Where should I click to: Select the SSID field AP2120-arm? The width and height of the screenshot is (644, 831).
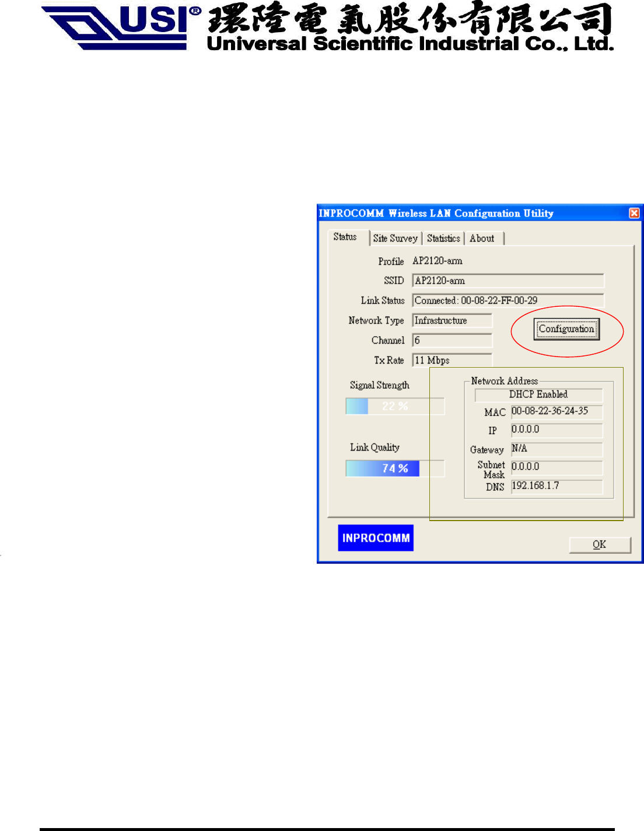508,281
